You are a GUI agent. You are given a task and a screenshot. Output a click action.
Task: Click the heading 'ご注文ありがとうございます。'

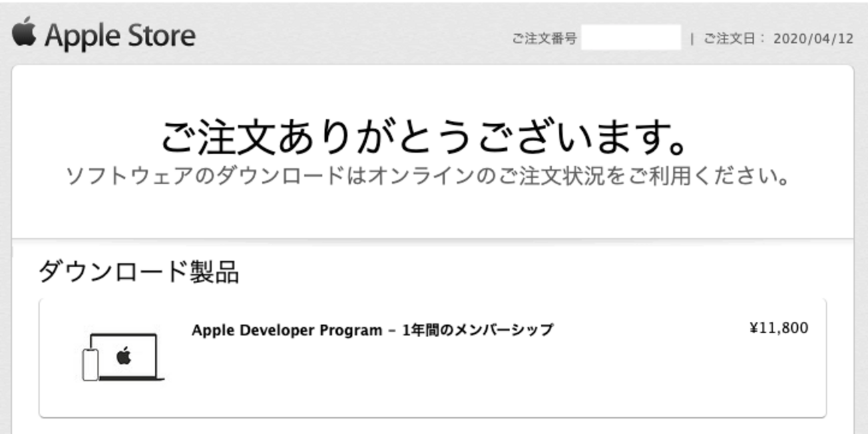pos(425,137)
